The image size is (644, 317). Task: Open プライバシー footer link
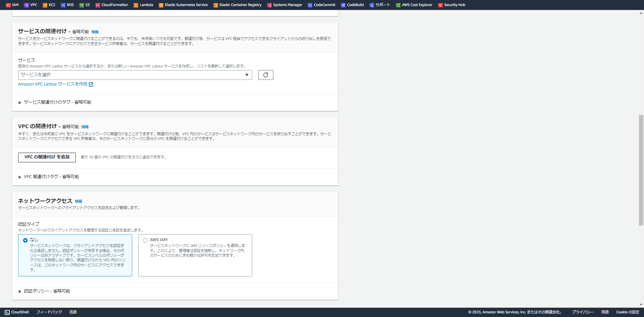pyautogui.click(x=583, y=312)
